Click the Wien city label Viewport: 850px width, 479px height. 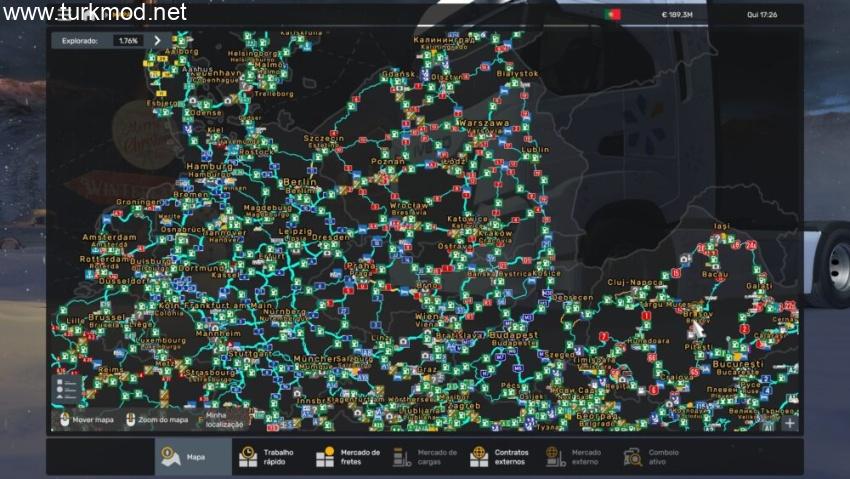click(427, 316)
